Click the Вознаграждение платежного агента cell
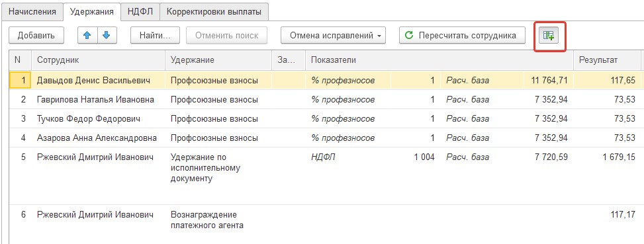The height and width of the screenshot is (244, 644). pos(207,220)
